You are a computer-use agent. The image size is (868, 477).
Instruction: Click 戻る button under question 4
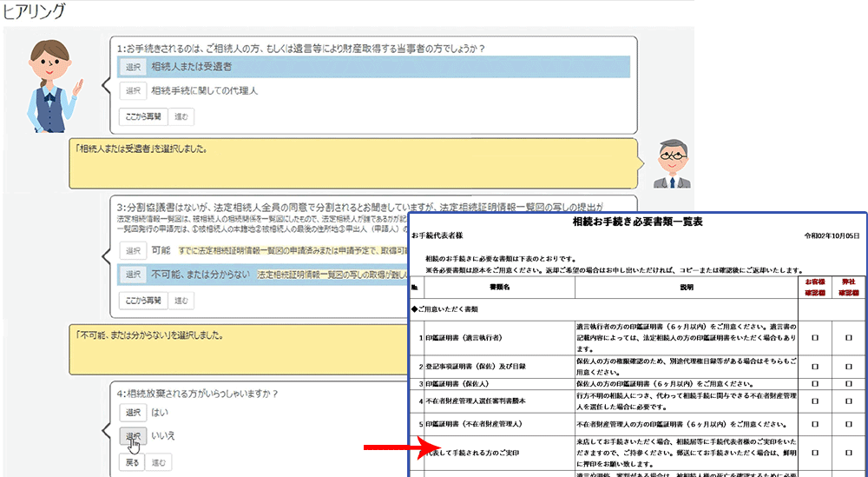(x=129, y=461)
